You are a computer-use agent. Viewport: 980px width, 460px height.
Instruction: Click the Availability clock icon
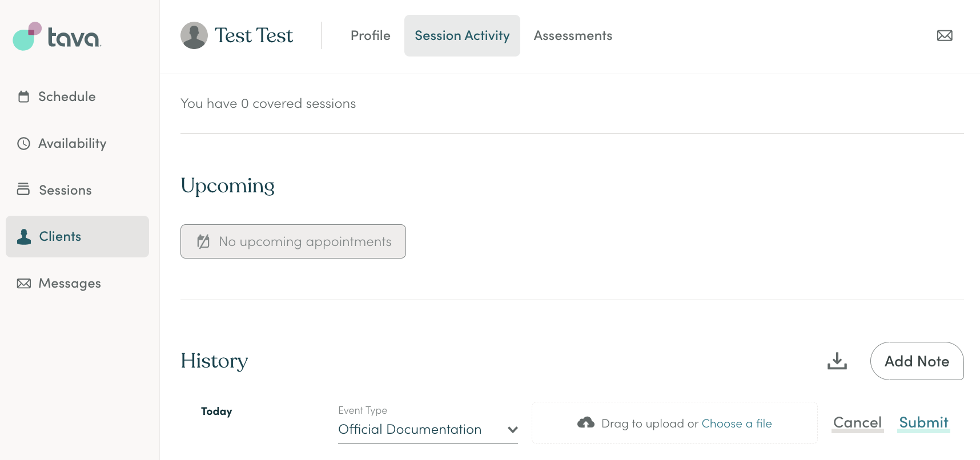[23, 143]
